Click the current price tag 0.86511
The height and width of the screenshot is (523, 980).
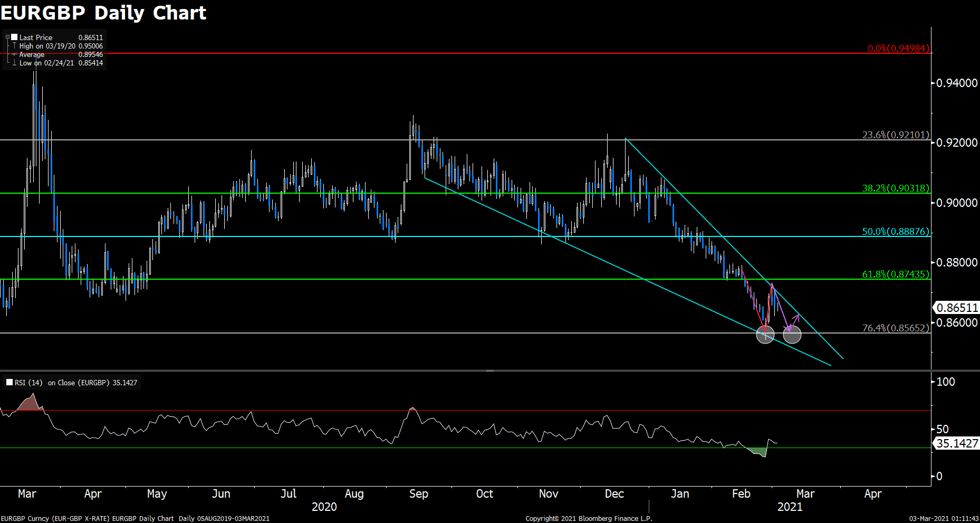(956, 308)
